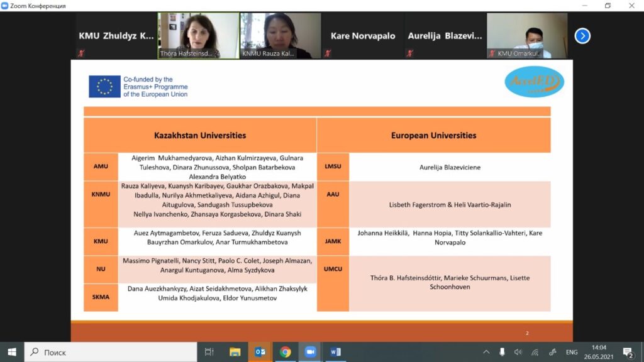Open Microsoft Word from taskbar

(x=335, y=352)
